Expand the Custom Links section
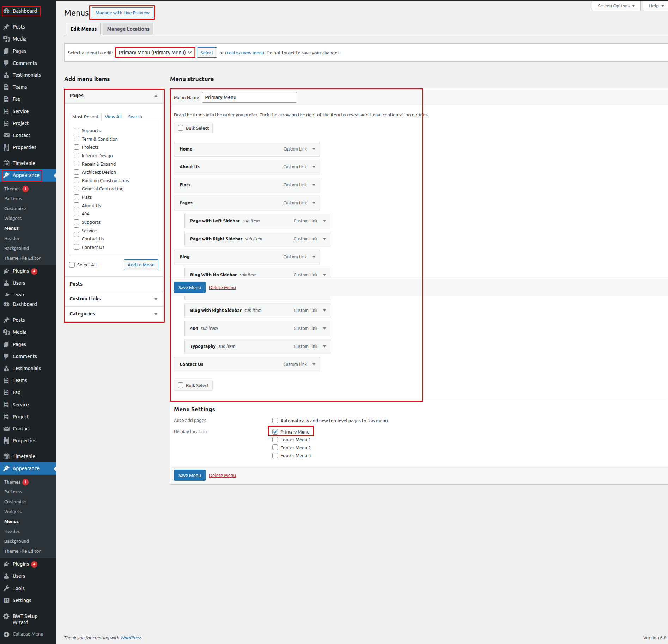The image size is (668, 644). (156, 299)
